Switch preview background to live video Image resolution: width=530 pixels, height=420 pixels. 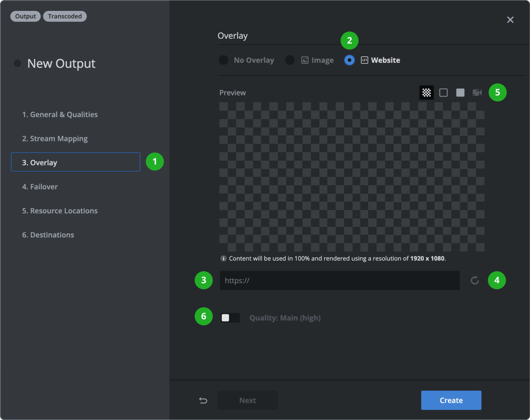[477, 92]
